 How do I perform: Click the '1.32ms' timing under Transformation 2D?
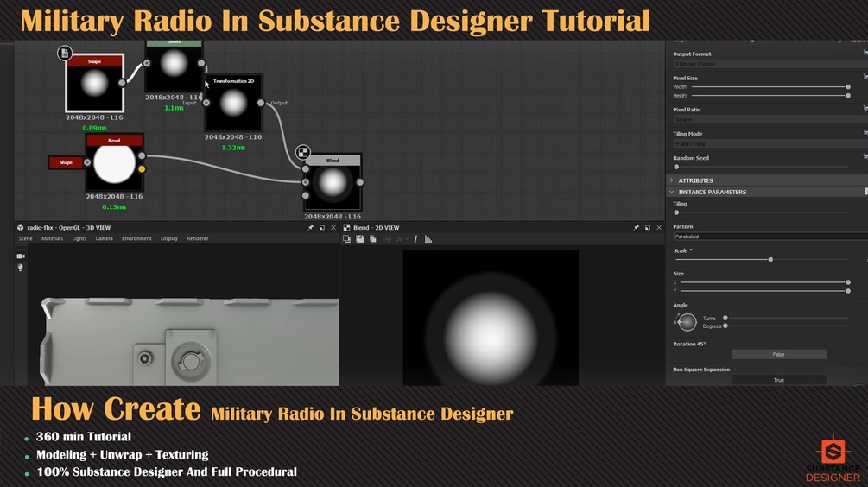[233, 148]
